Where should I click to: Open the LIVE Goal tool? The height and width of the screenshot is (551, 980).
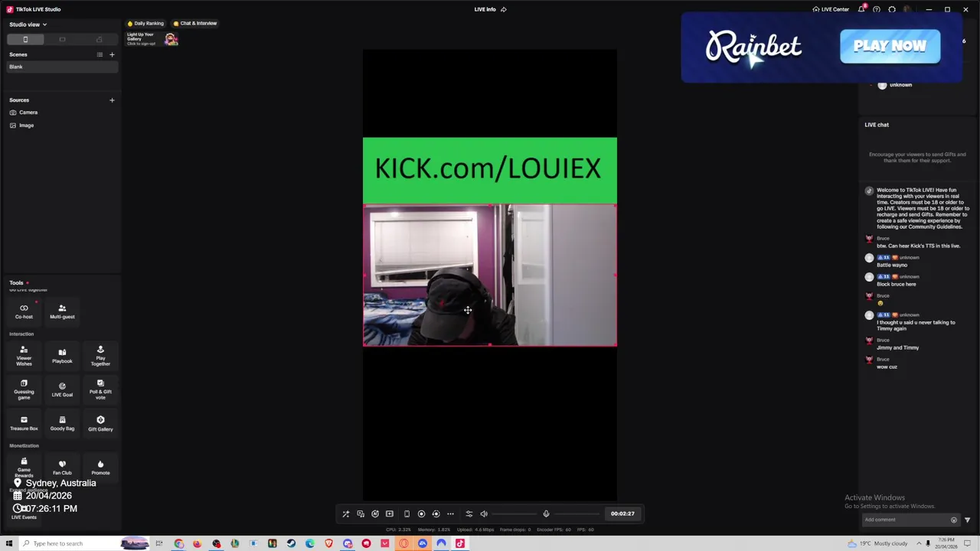pos(62,390)
